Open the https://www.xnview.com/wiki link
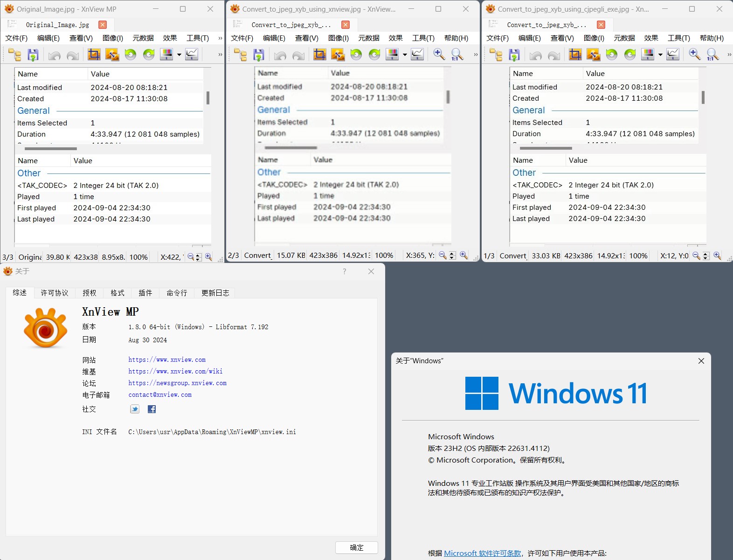 coord(175,372)
